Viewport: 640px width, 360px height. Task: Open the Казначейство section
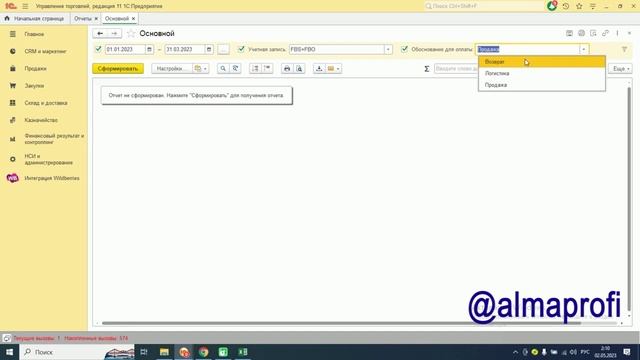(x=41, y=120)
